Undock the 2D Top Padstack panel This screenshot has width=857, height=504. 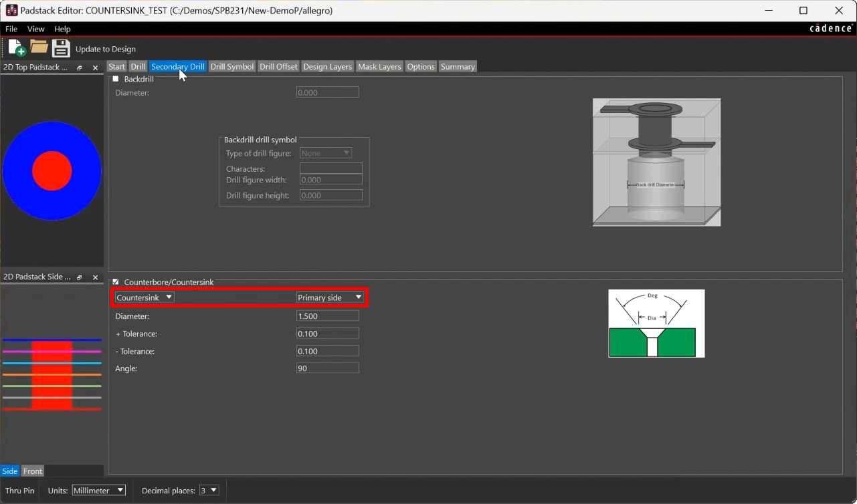point(79,67)
